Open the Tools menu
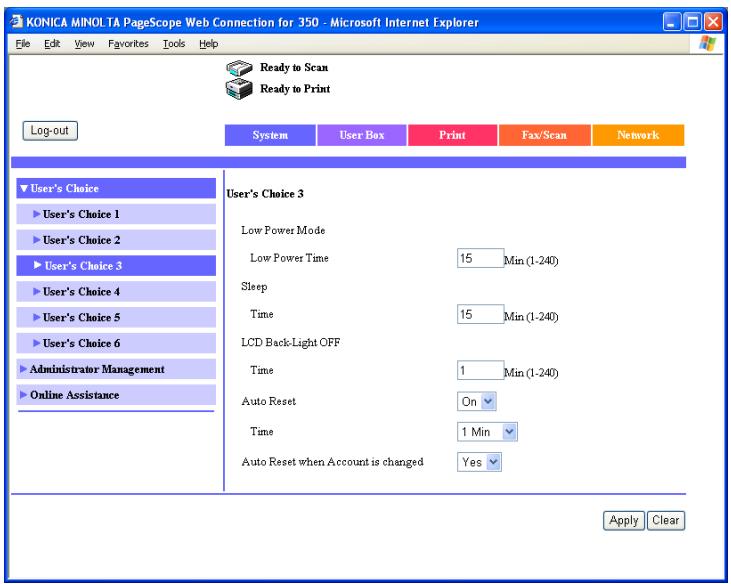Screen dimensions: 731x584 174,44
